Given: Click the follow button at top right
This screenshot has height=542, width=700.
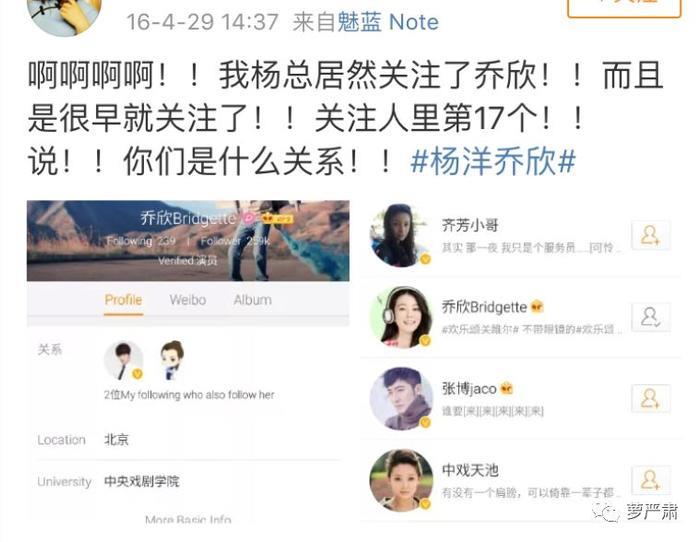Looking at the screenshot, I should (x=624, y=7).
